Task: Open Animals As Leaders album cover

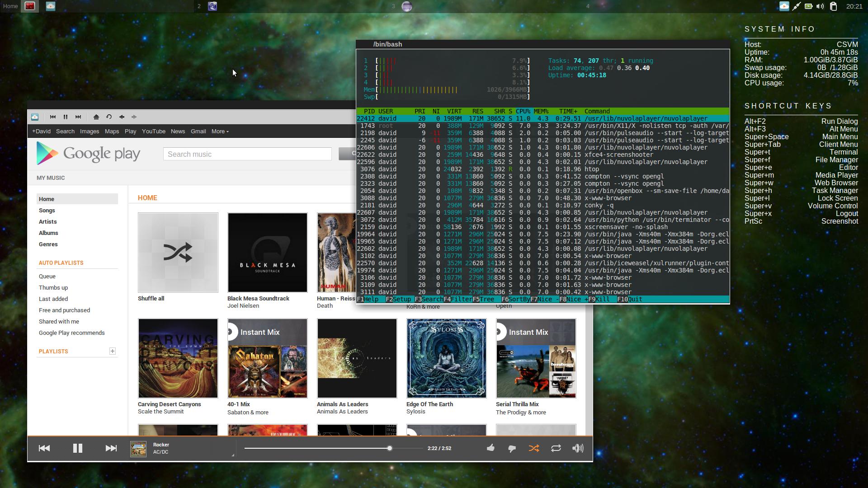Action: click(x=357, y=358)
